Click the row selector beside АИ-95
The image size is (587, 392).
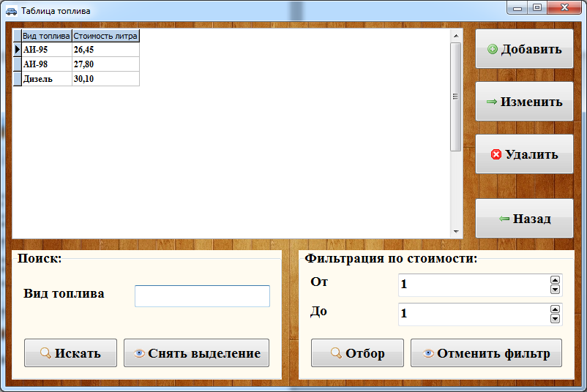pyautogui.click(x=18, y=50)
